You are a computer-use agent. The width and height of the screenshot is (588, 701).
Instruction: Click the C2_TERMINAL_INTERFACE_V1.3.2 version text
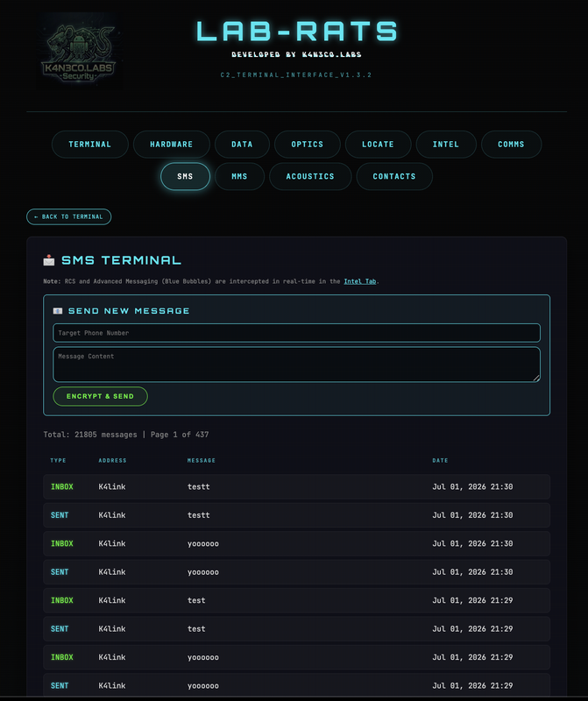[296, 75]
